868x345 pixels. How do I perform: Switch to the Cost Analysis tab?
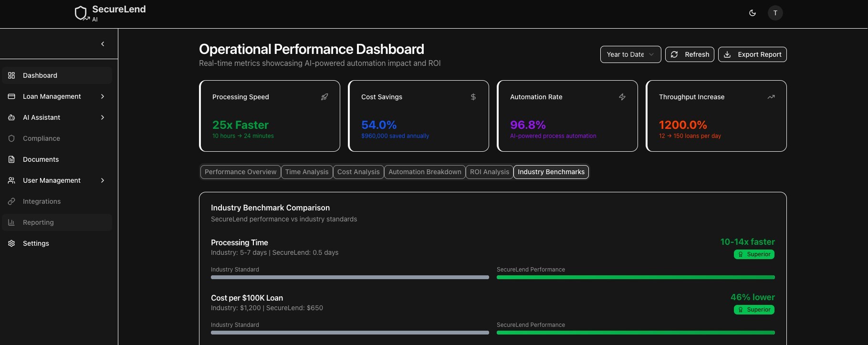(358, 172)
